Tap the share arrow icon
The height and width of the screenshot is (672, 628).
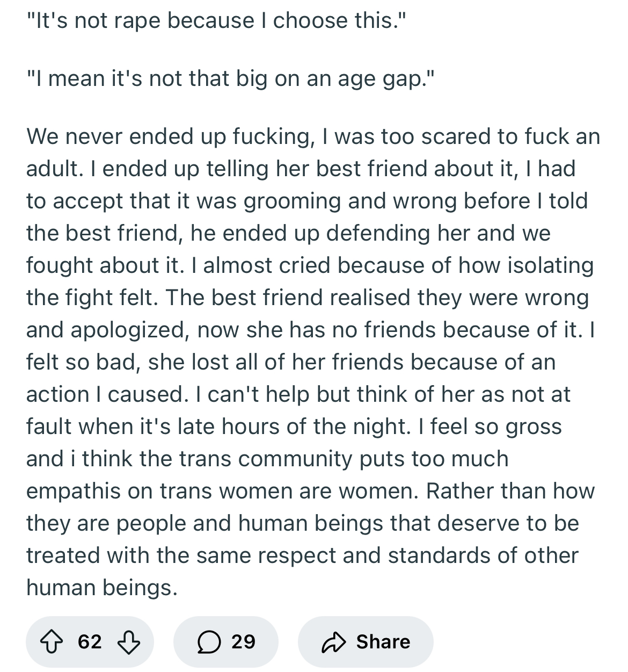pyautogui.click(x=333, y=642)
